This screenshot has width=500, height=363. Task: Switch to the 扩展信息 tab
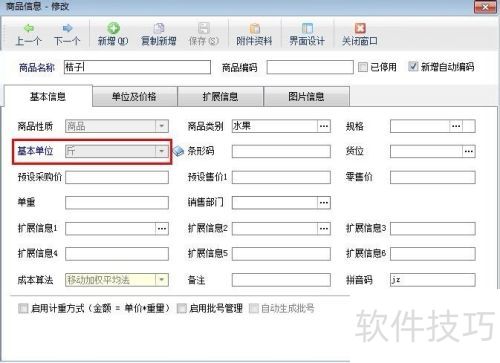click(x=220, y=97)
